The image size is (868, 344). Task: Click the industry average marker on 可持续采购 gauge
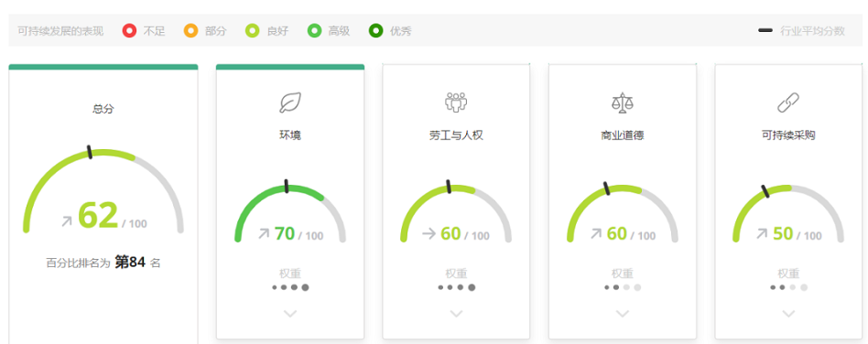(x=765, y=191)
